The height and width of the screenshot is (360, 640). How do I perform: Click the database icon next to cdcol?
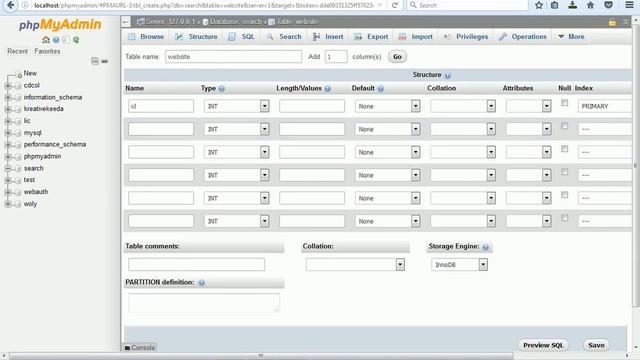18,86
